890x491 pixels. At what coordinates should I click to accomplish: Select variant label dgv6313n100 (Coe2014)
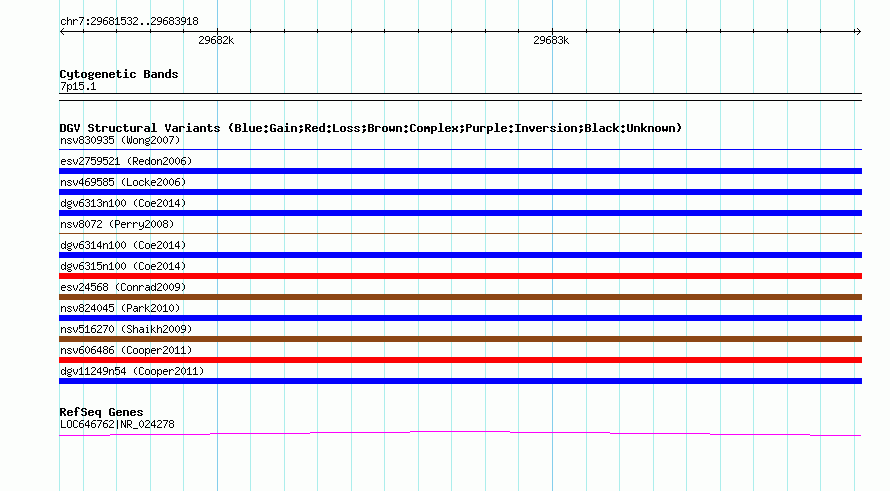[123, 203]
